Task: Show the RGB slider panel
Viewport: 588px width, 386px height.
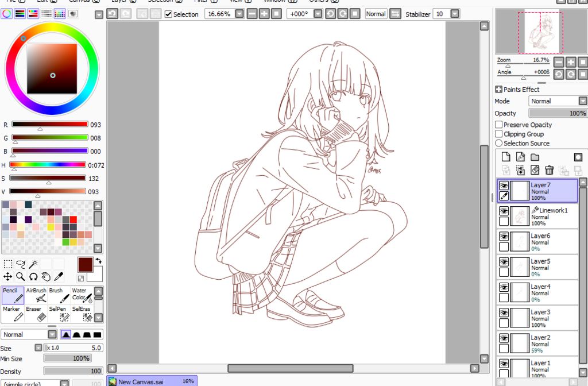Action: [20, 14]
